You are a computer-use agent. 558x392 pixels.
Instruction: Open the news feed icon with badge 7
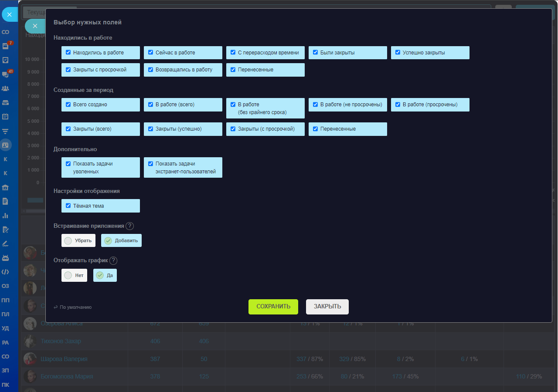[6, 46]
